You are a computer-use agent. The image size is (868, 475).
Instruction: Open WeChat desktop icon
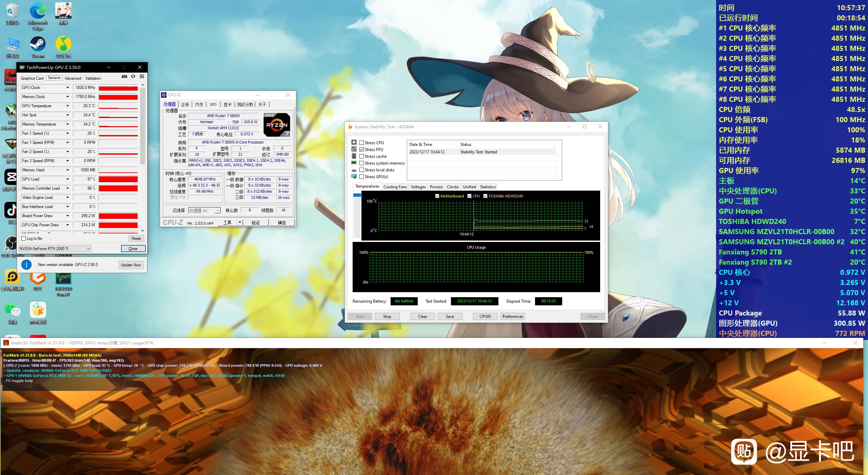13,313
